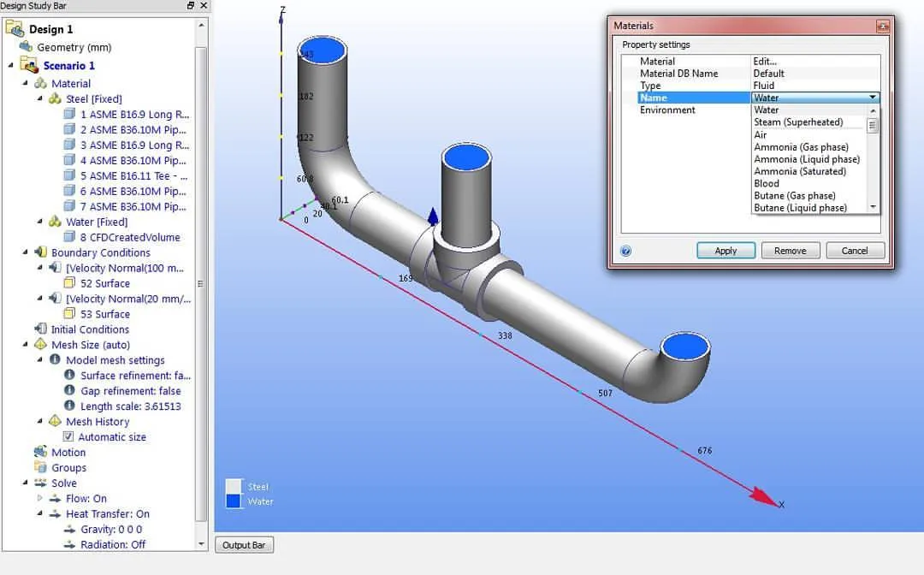Click the Scenario 1 folder icon
The image size is (924, 575).
click(31, 65)
